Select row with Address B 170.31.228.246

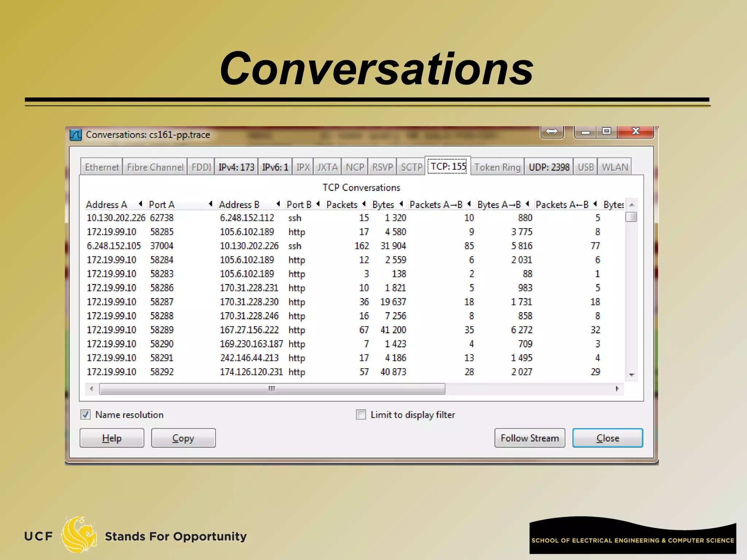[355, 316]
